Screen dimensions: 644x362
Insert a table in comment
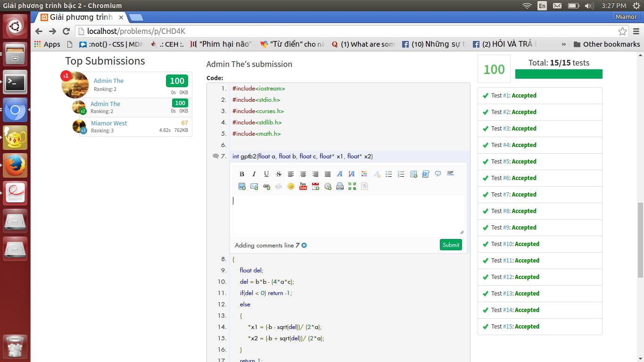coord(413,174)
